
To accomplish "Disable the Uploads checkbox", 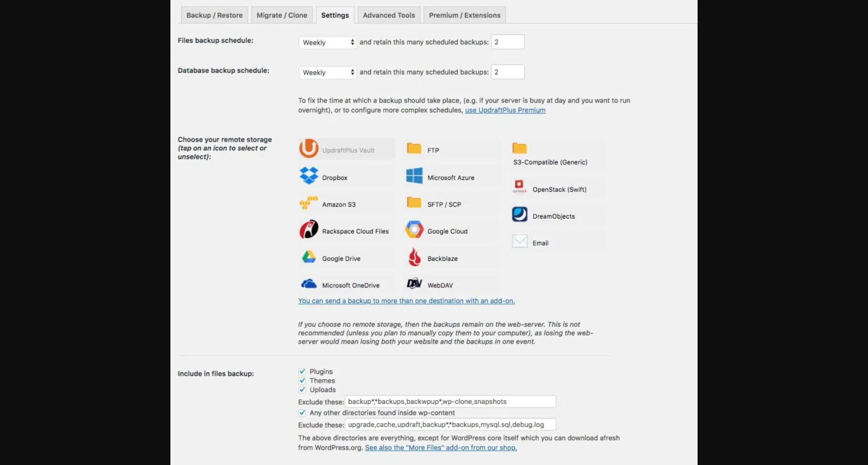I will pos(302,390).
